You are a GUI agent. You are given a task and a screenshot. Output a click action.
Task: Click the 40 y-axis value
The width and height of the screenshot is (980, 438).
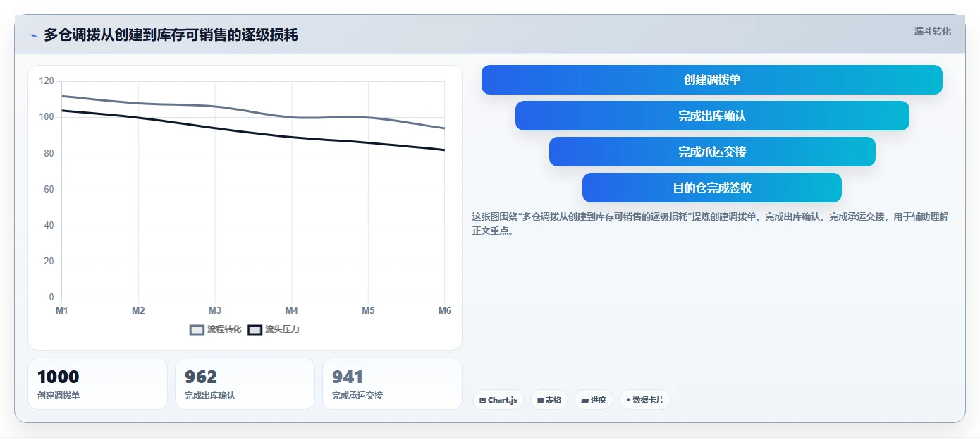[x=49, y=226]
